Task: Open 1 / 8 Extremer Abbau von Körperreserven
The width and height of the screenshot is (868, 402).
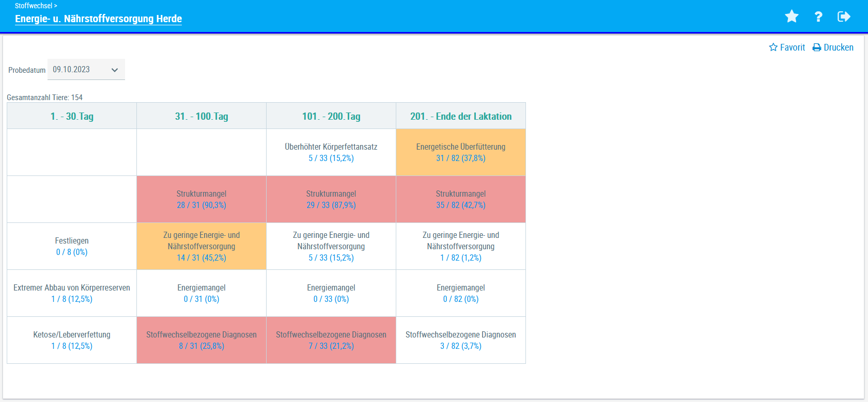Action: click(x=72, y=299)
